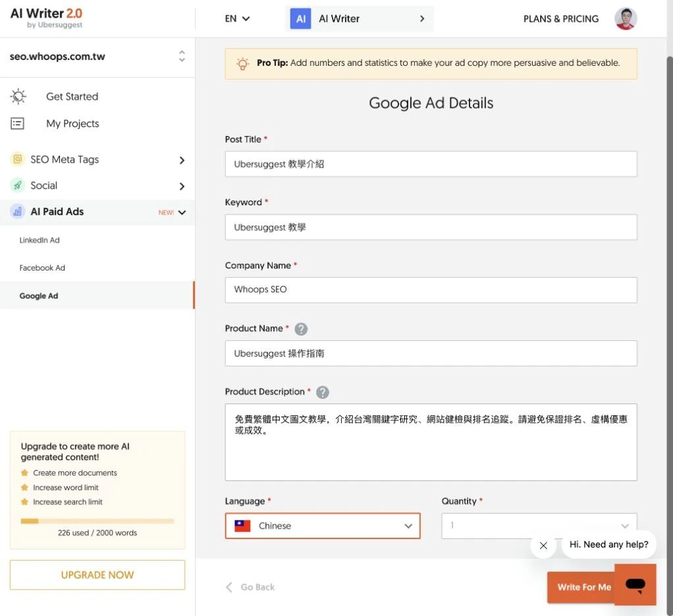Click the My Projects list icon
The width and height of the screenshot is (673, 616).
(x=17, y=124)
